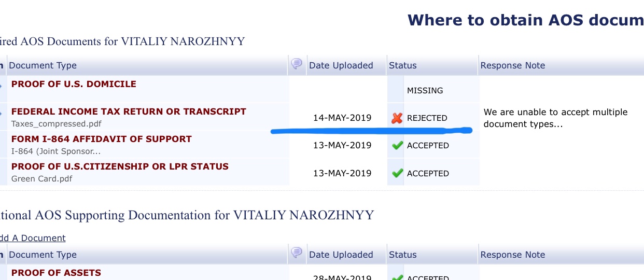
Task: Click the lower Document Type column header
Action: point(43,255)
